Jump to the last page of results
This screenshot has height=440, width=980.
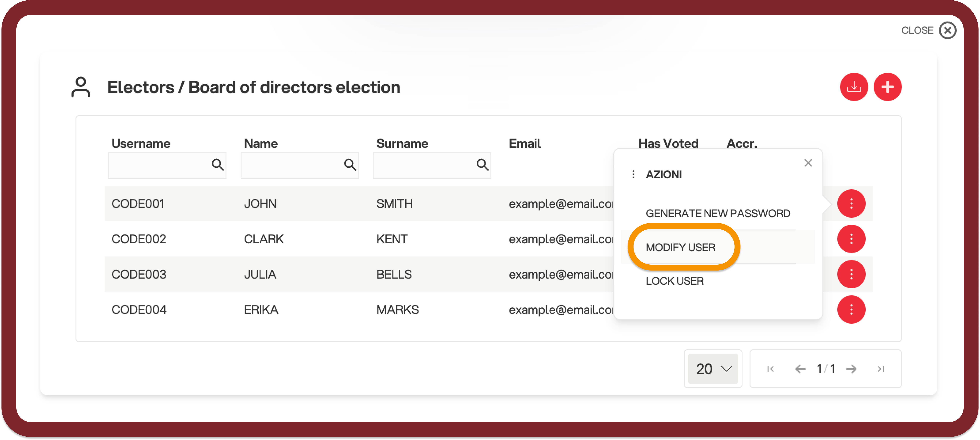(x=881, y=369)
